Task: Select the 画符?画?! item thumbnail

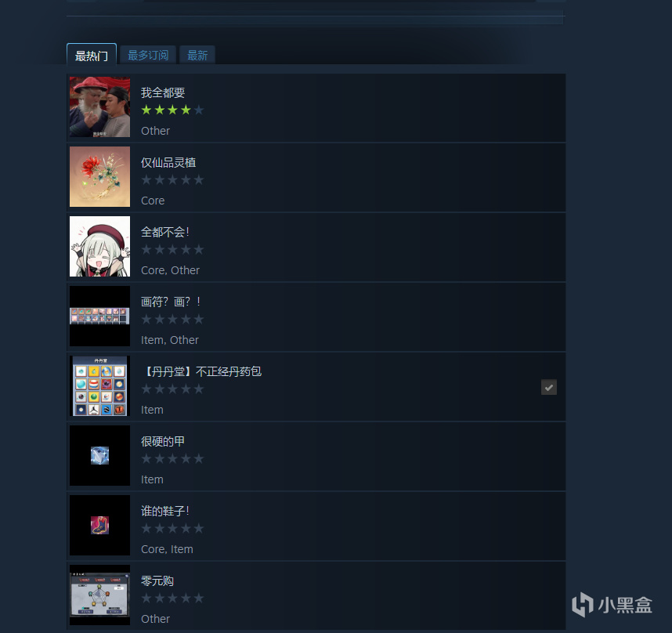Action: coord(99,316)
